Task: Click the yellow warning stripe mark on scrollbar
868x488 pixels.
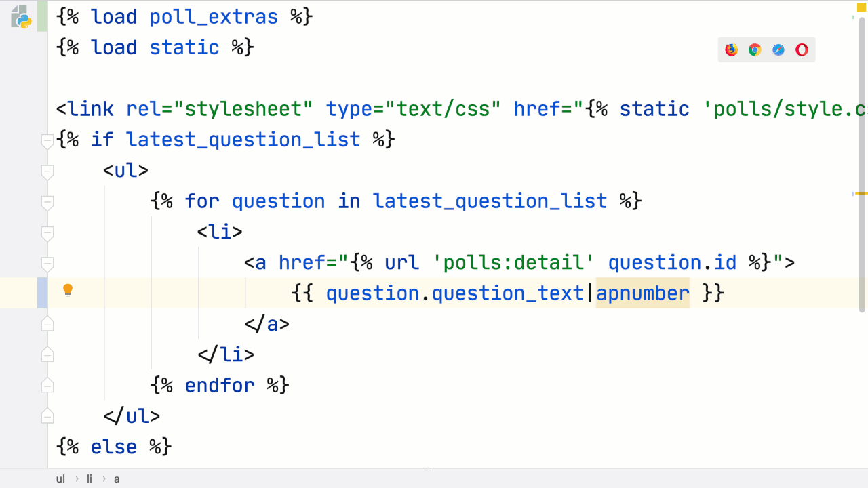Action: tap(862, 193)
